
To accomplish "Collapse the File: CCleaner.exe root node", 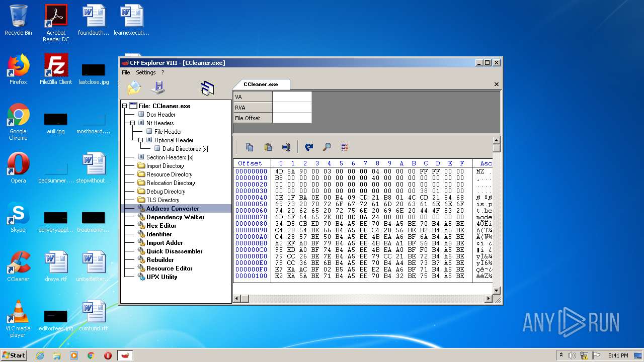I will (x=124, y=106).
